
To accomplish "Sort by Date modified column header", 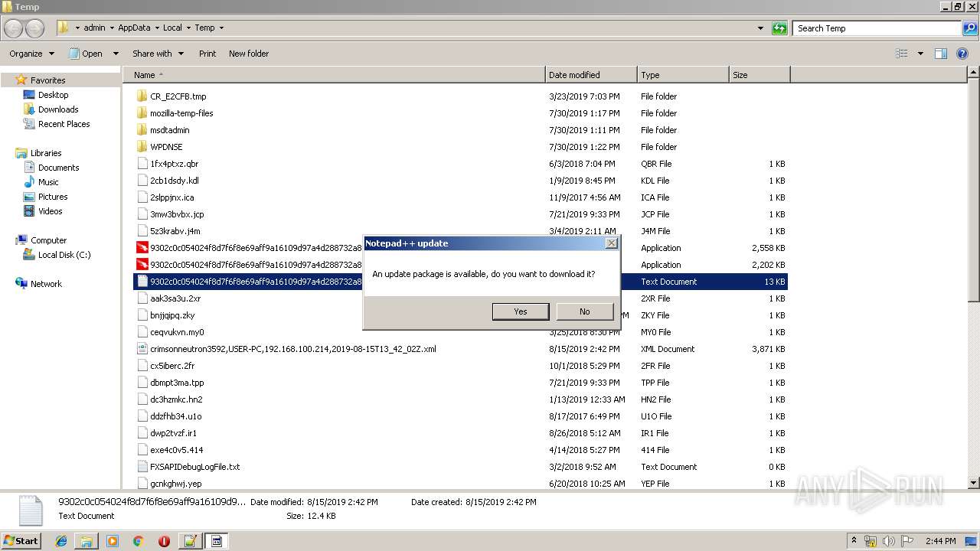I will click(x=591, y=75).
